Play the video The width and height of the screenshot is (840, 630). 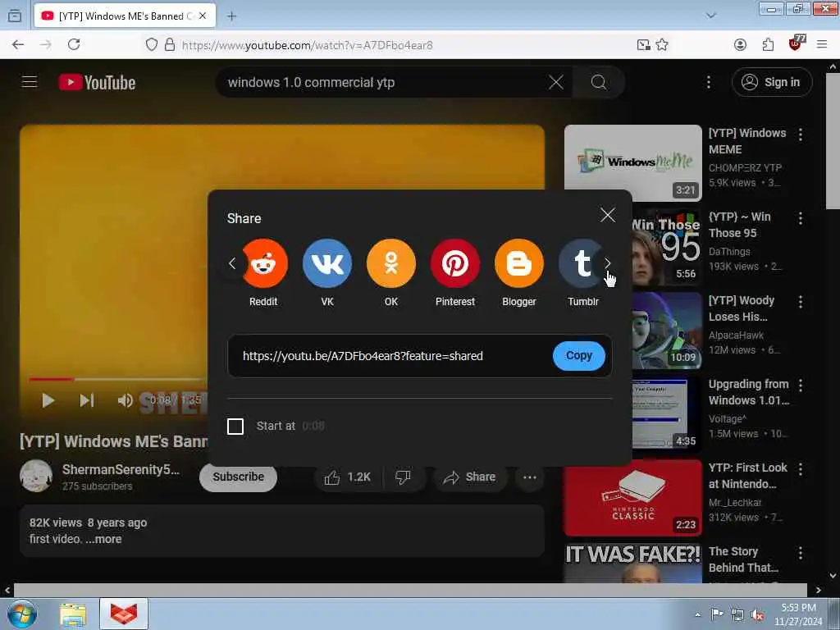point(48,400)
